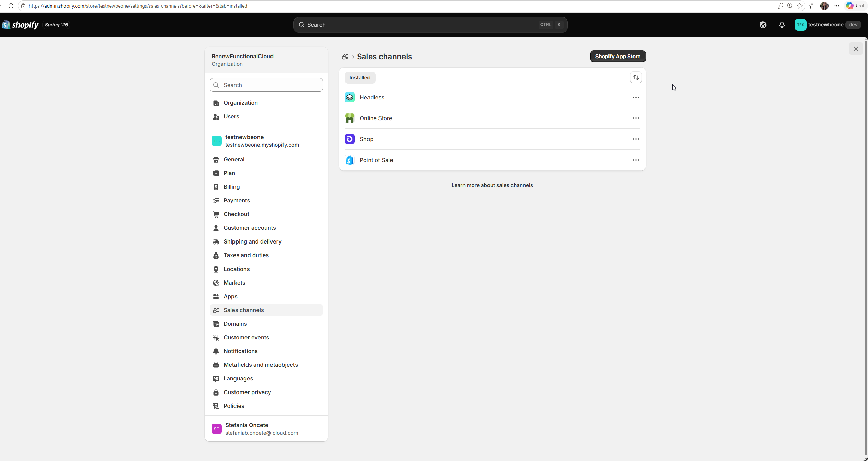Click the Shop channel icon

tap(349, 139)
